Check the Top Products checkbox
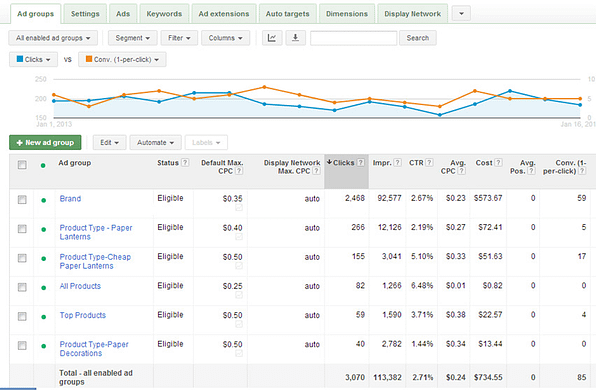Viewport: 596px width, 390px height. click(22, 316)
